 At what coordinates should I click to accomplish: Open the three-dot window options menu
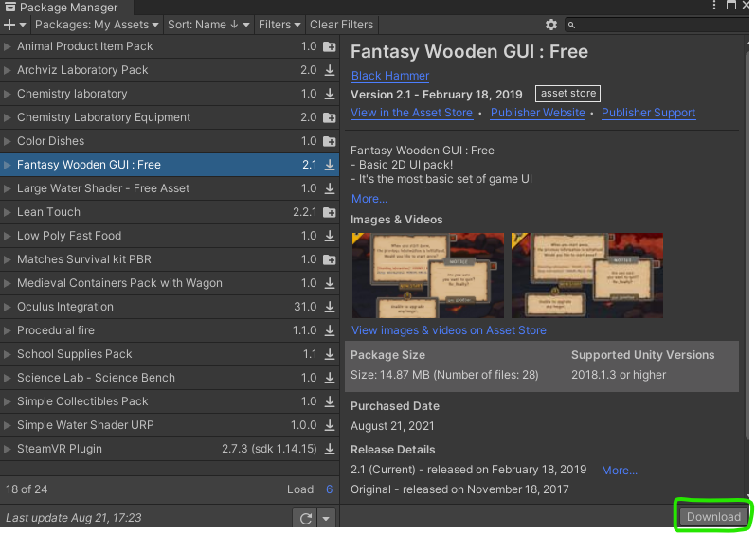pos(714,5)
